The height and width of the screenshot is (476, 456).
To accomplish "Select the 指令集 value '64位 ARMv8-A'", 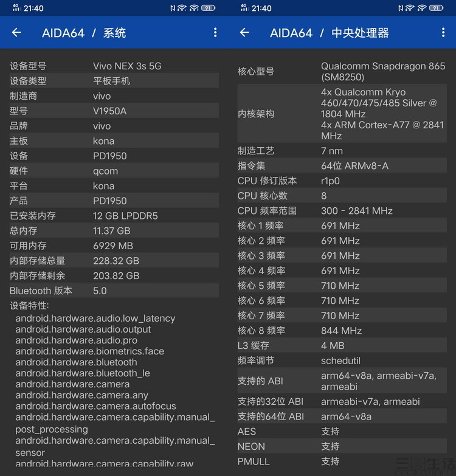I will (x=354, y=165).
